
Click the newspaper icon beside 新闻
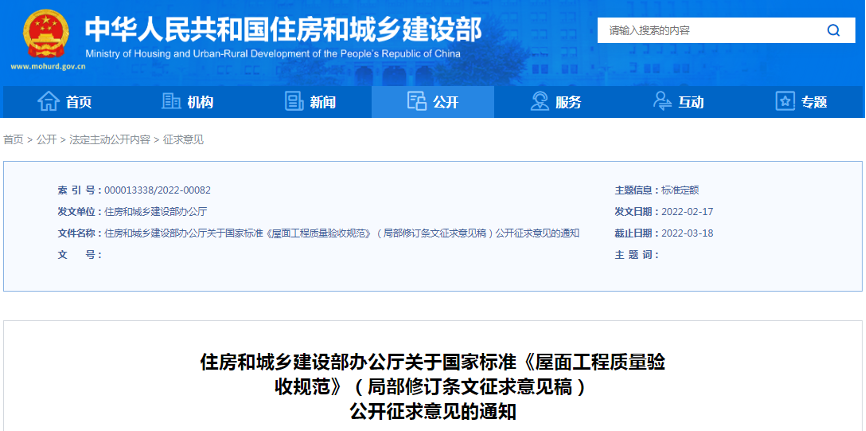pos(294,101)
